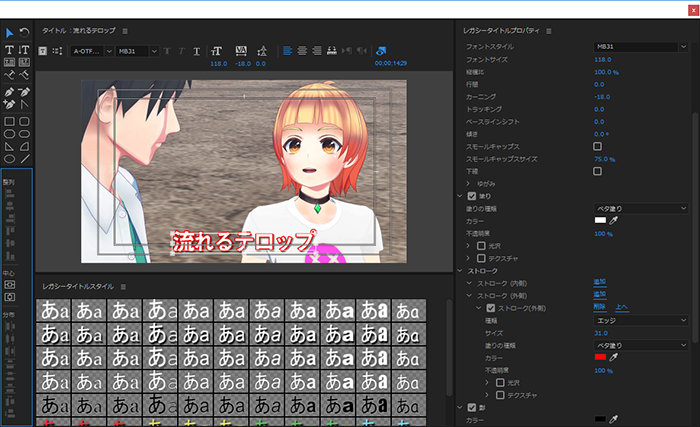This screenshot has height=427, width=700.
Task: Collapse the ストローク section
Action: (x=460, y=271)
